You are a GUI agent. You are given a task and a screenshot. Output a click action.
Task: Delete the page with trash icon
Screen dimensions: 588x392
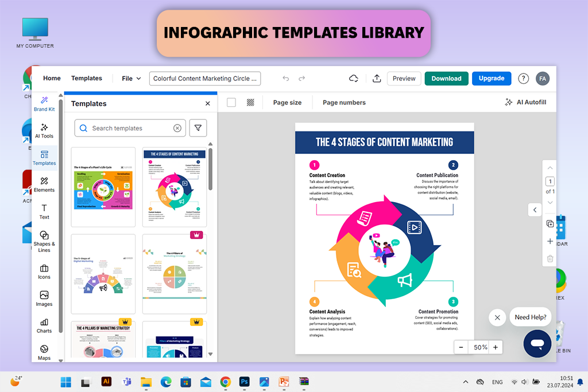point(550,259)
